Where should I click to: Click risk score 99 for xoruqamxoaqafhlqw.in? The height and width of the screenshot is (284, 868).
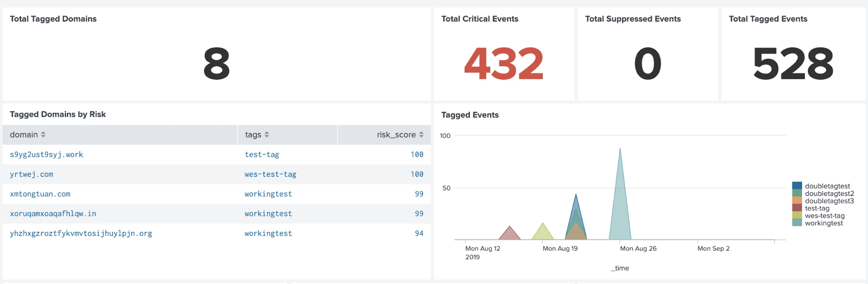pos(419,214)
